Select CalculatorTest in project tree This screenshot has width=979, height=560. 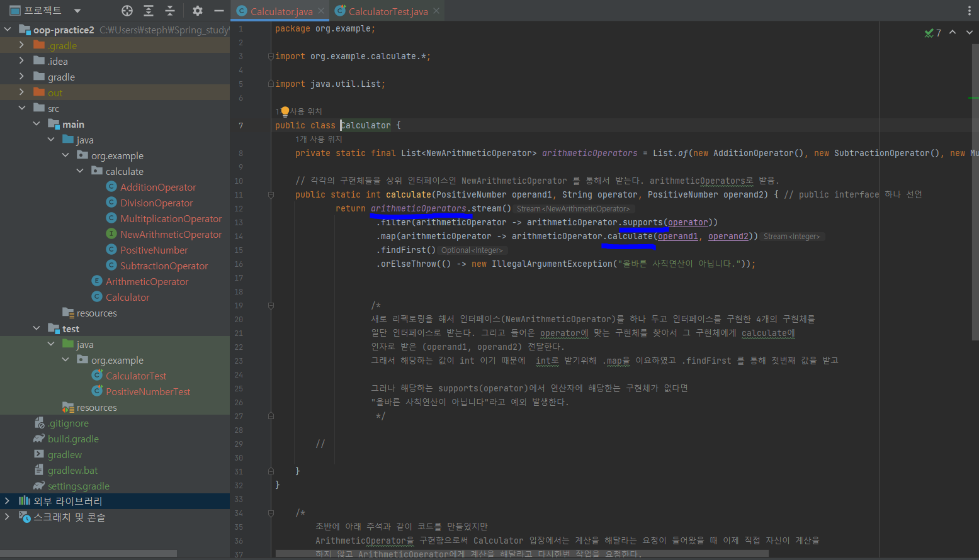pyautogui.click(x=136, y=376)
